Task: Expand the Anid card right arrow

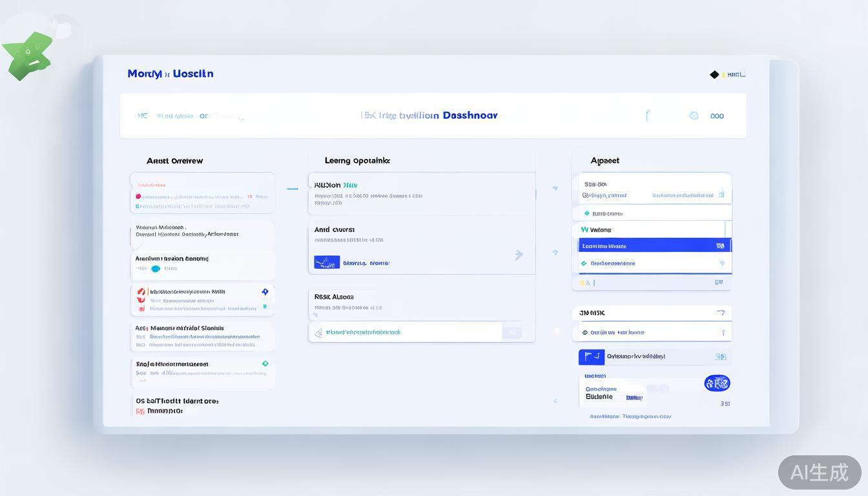Action: 519,255
